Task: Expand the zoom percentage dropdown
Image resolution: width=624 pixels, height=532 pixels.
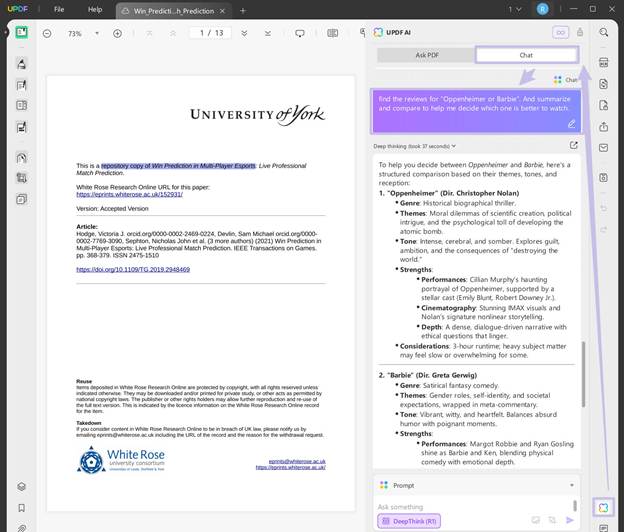Action: pos(96,34)
